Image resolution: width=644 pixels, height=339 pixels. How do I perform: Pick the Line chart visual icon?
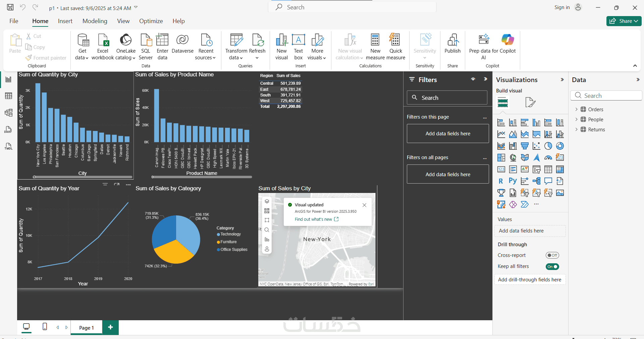tap(501, 134)
